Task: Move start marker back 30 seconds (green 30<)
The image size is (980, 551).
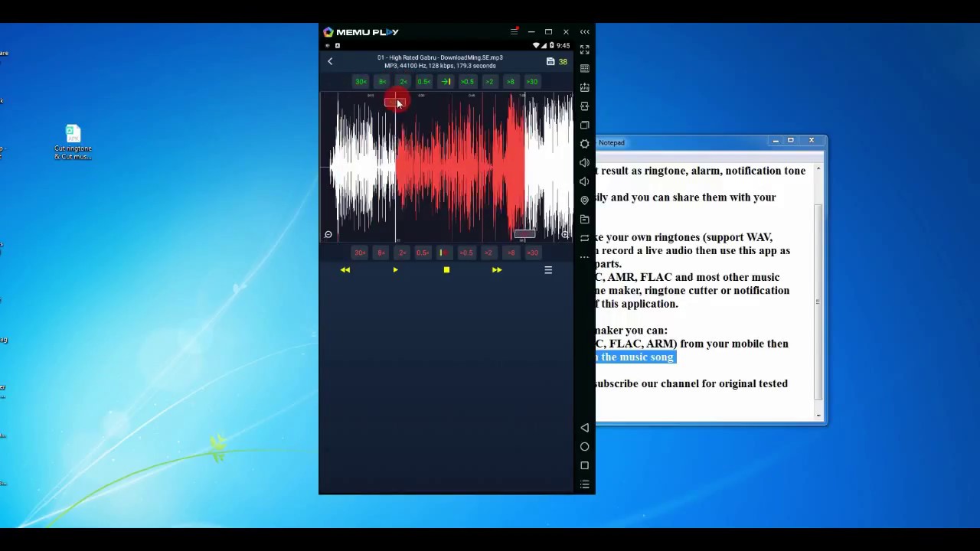Action: (361, 82)
